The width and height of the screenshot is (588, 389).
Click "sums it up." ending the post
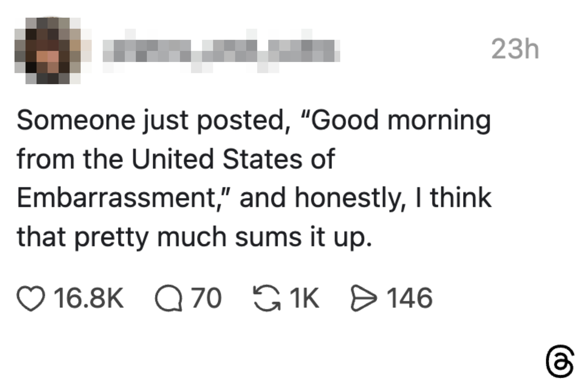click(x=303, y=237)
